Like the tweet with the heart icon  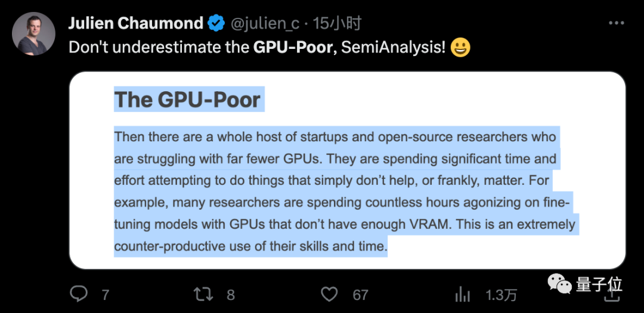coord(330,293)
